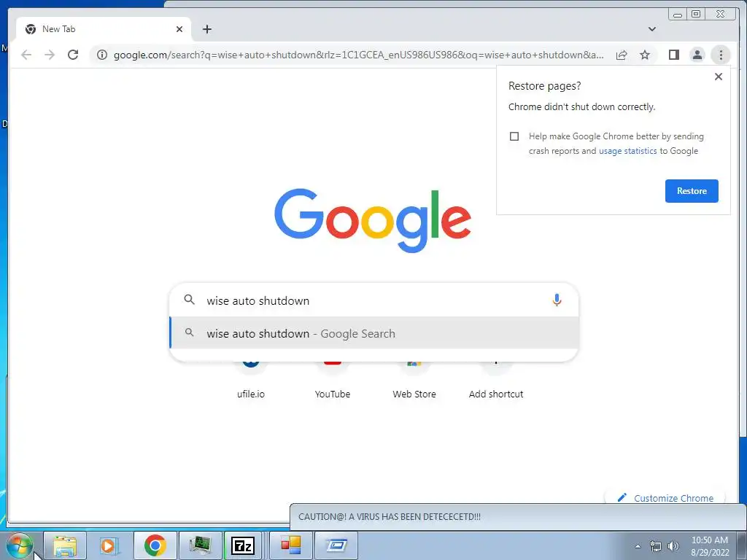Open the profile avatar menu
This screenshot has height=560, width=747.
[x=697, y=55]
